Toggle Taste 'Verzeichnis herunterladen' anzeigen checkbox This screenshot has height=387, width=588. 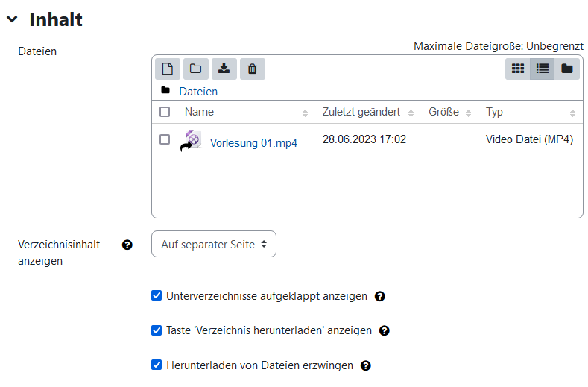(x=157, y=330)
